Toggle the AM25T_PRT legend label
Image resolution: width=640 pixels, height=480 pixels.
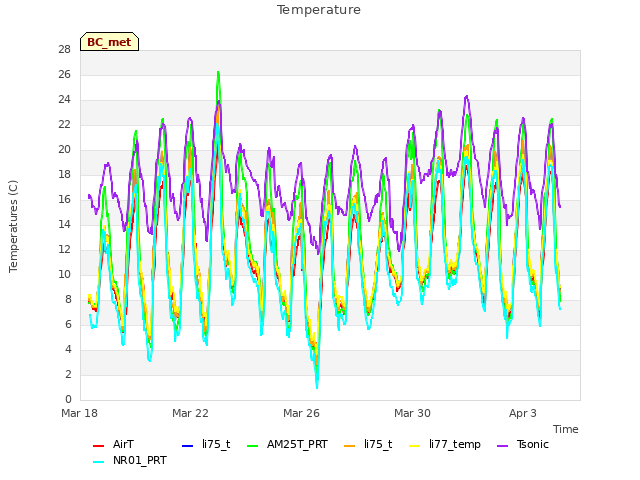coord(297,444)
